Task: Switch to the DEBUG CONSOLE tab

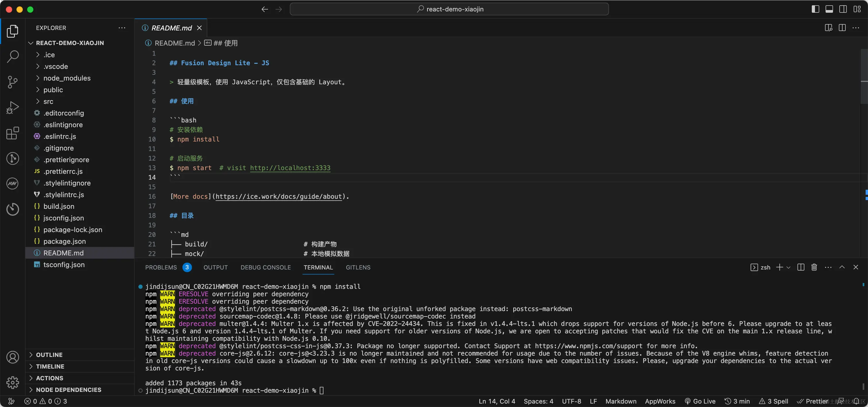Action: [x=265, y=267]
